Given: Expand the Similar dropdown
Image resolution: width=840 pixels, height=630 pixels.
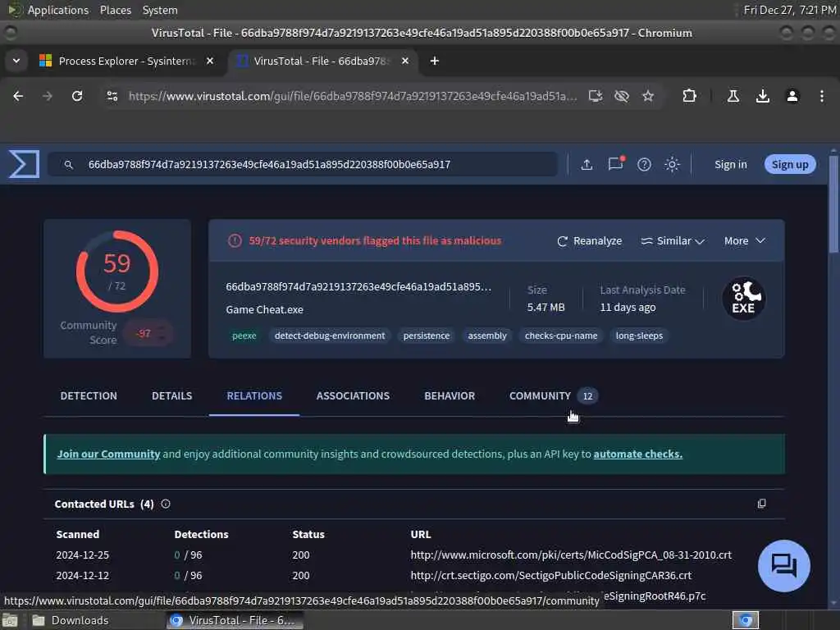Looking at the screenshot, I should click(x=673, y=241).
